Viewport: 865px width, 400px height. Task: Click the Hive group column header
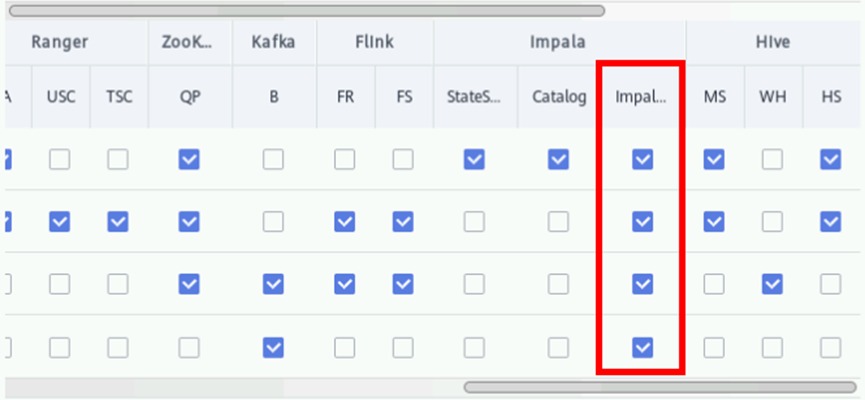(x=772, y=43)
